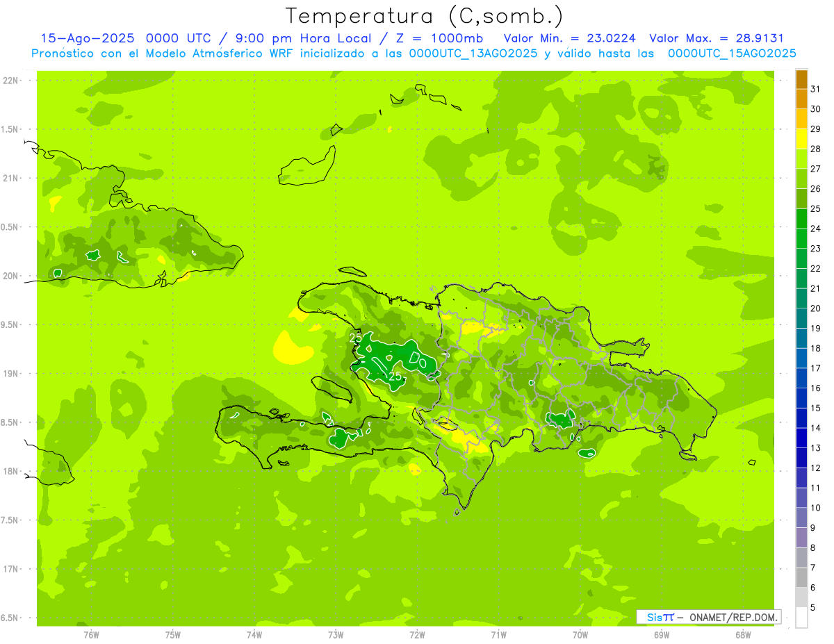Click the '68W' longitude label
Viewport: 834px width, 644px height.
(x=743, y=634)
